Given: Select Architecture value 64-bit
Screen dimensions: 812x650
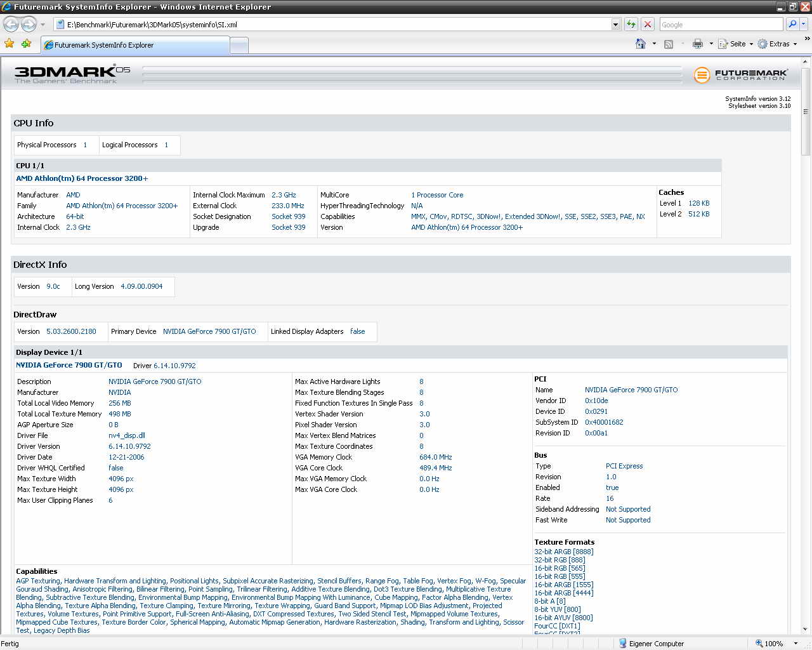Looking at the screenshot, I should click(x=75, y=216).
